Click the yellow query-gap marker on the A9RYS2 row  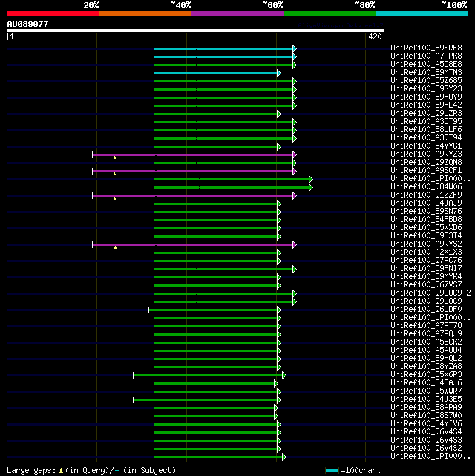pyautogui.click(x=115, y=248)
